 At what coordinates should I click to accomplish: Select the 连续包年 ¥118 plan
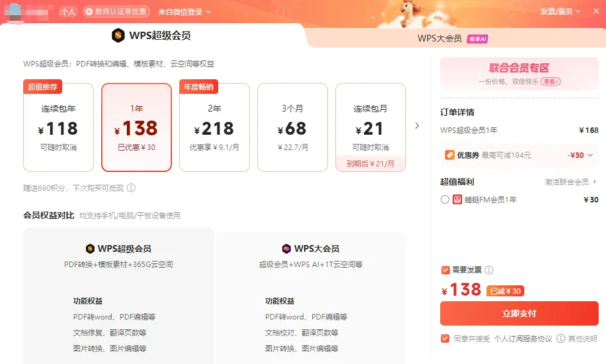pos(59,127)
